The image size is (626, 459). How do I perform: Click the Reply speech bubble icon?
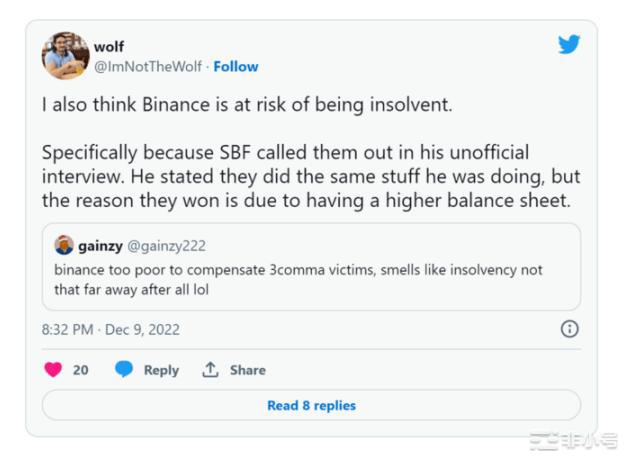click(x=124, y=370)
